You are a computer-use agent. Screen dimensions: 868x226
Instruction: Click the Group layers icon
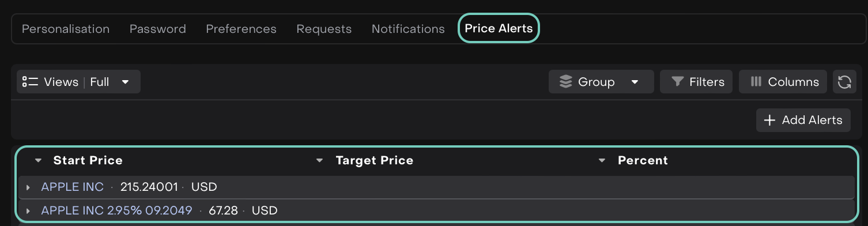click(x=566, y=82)
